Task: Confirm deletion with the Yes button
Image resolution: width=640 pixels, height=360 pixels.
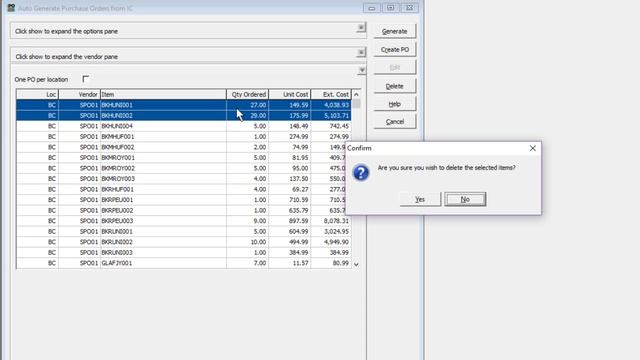Action: tap(420, 199)
